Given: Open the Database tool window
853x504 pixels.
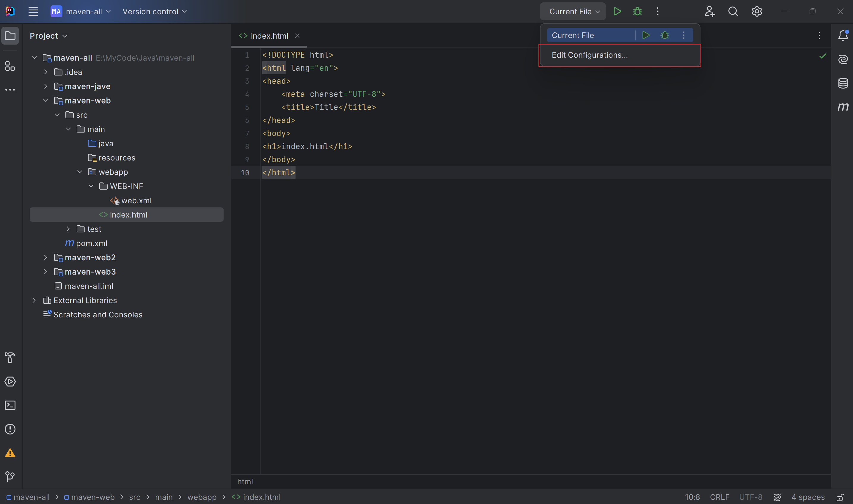Looking at the screenshot, I should [x=843, y=83].
